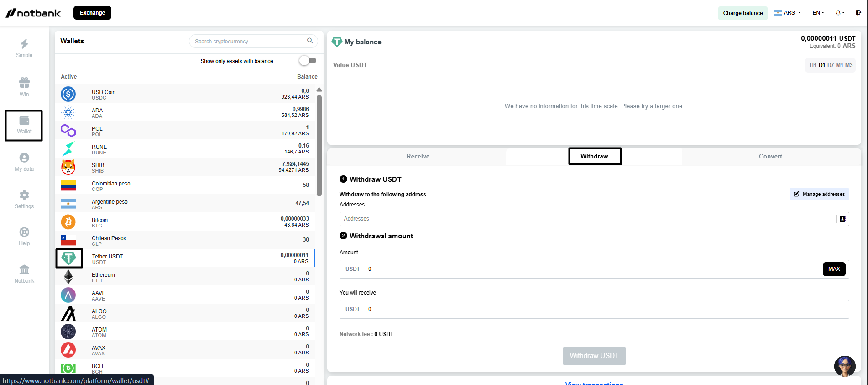
Task: Switch to the Withdraw tab
Action: (x=594, y=157)
